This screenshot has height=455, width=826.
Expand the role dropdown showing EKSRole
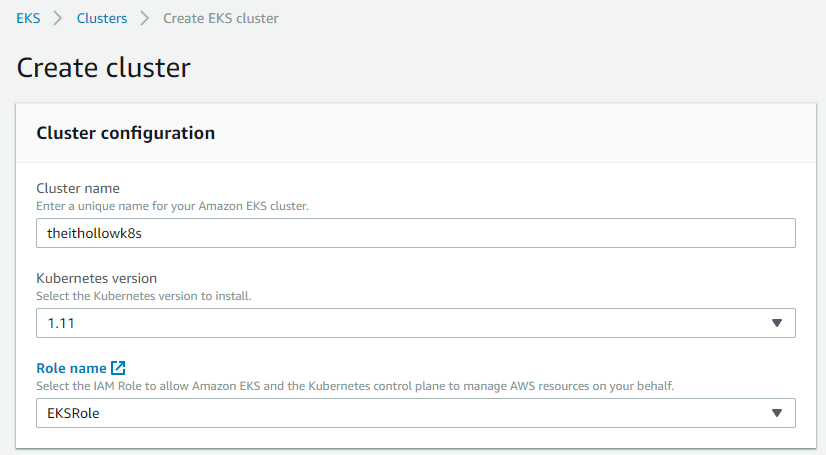pyautogui.click(x=400, y=413)
